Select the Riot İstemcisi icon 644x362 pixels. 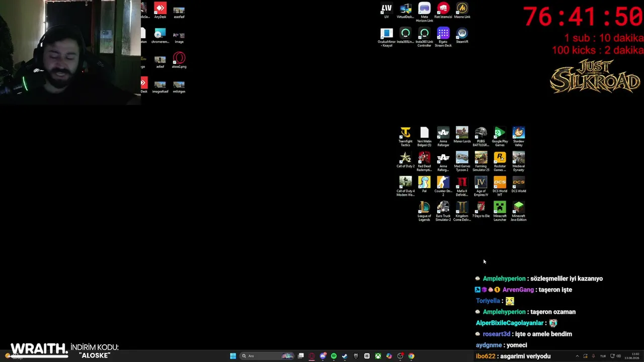(443, 11)
